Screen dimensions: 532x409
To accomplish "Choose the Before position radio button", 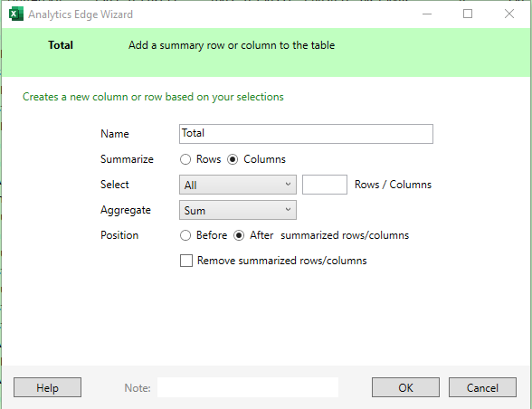I will [185, 235].
